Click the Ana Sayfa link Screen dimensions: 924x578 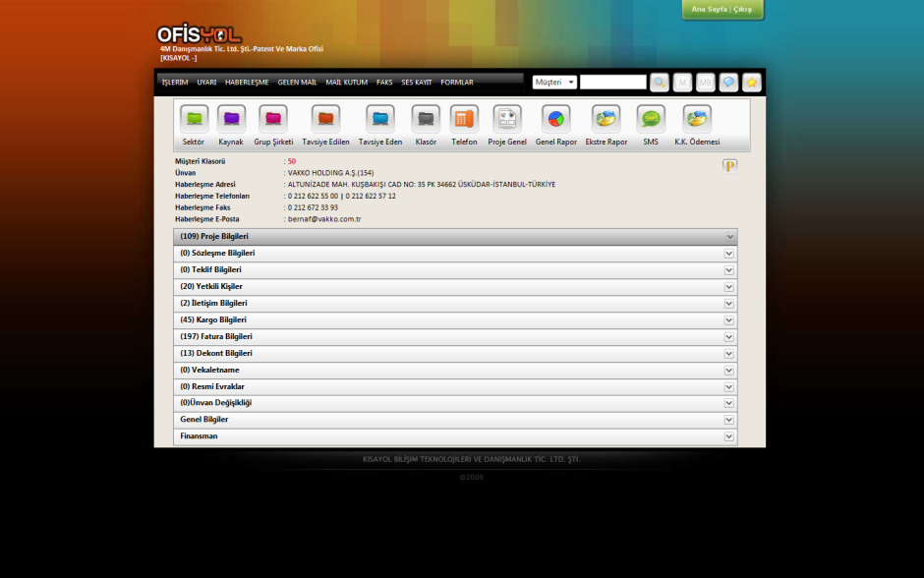coord(709,9)
